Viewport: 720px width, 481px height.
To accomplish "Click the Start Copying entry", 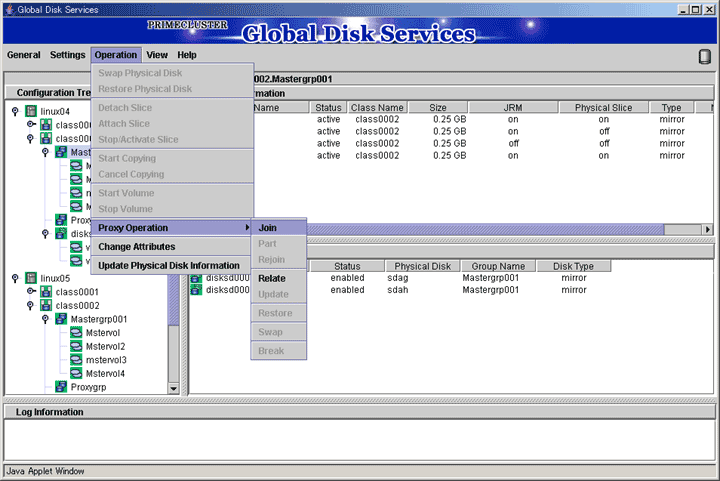I will click(172, 158).
